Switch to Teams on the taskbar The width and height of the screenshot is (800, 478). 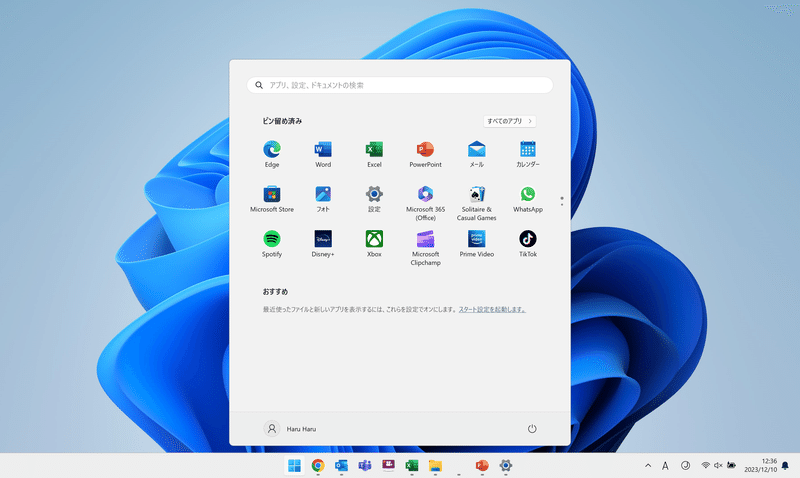click(x=365, y=465)
